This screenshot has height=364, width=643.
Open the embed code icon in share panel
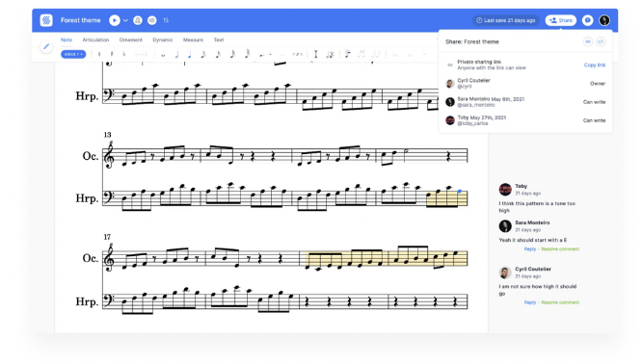[601, 41]
